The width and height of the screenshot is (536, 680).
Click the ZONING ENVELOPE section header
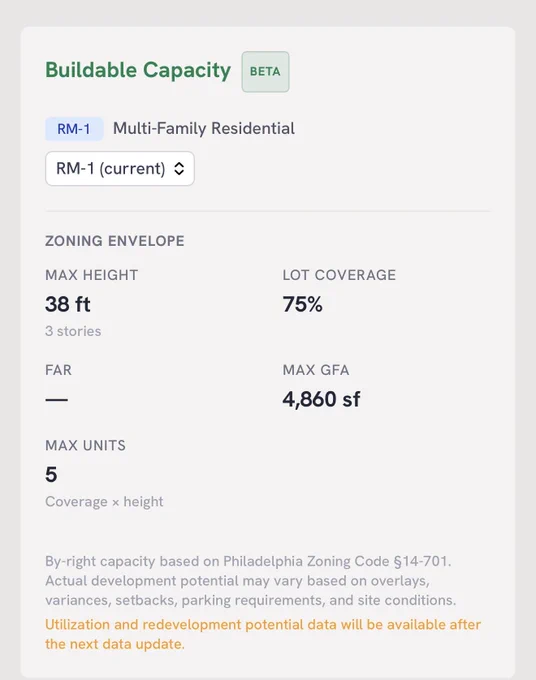coord(115,241)
